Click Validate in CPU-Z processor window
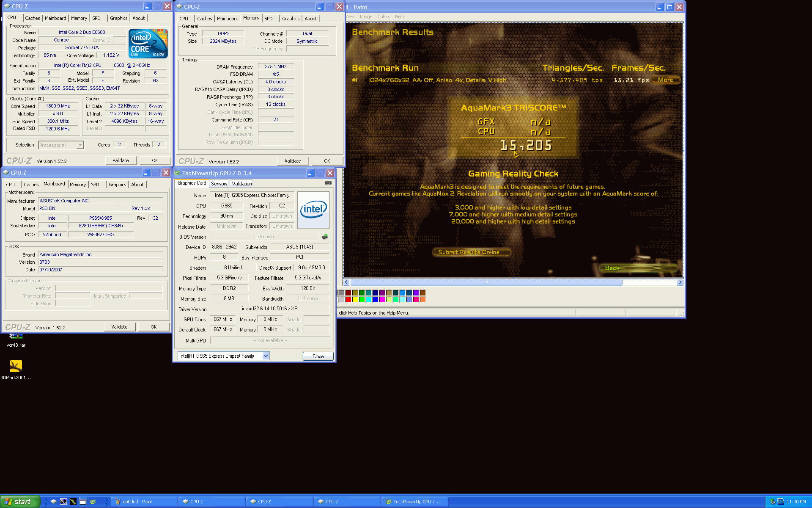Viewport: 812px width, 508px height. point(121,161)
